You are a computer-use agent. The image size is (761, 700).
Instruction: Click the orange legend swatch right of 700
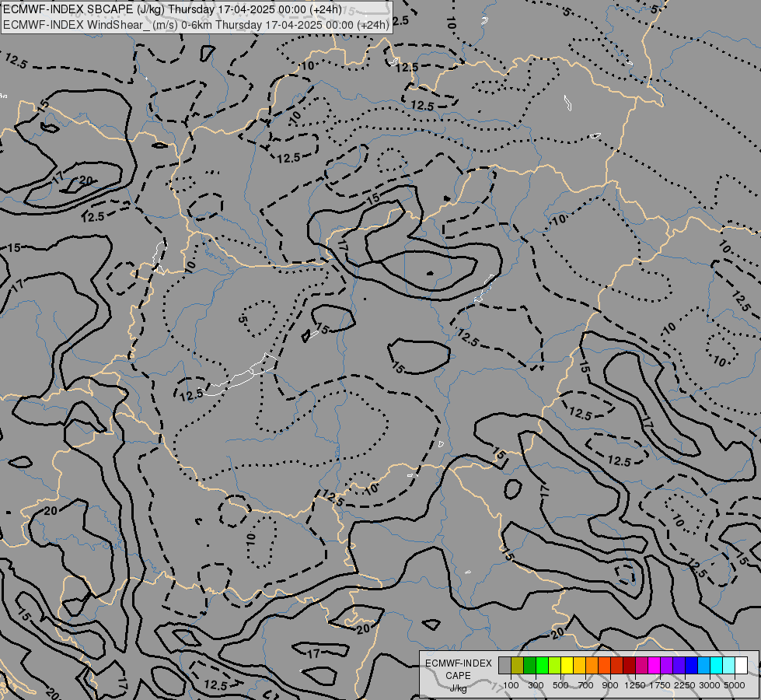(x=592, y=665)
